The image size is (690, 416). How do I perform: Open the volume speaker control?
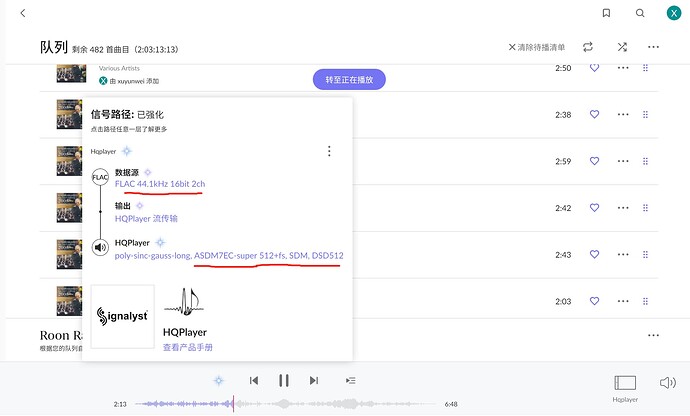(668, 383)
